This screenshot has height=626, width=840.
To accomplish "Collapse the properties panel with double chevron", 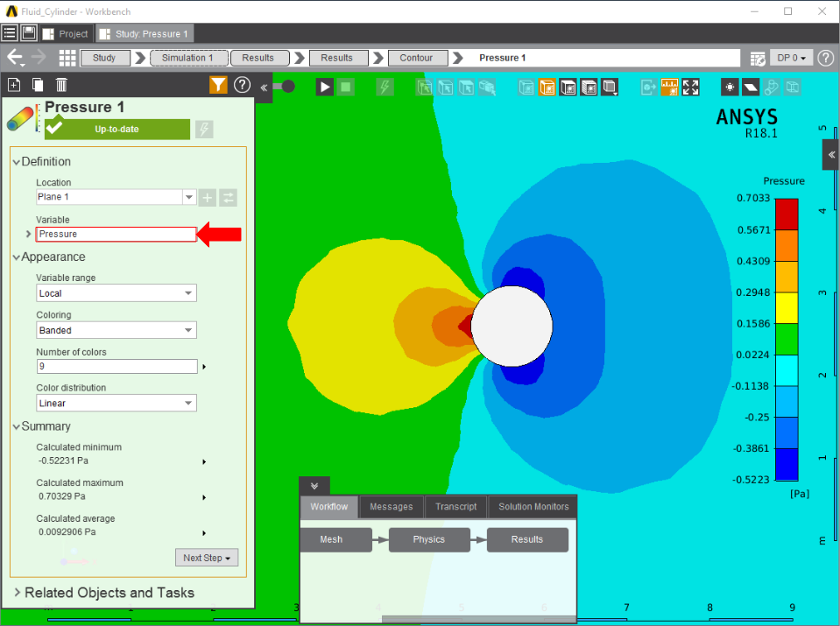I will (265, 88).
